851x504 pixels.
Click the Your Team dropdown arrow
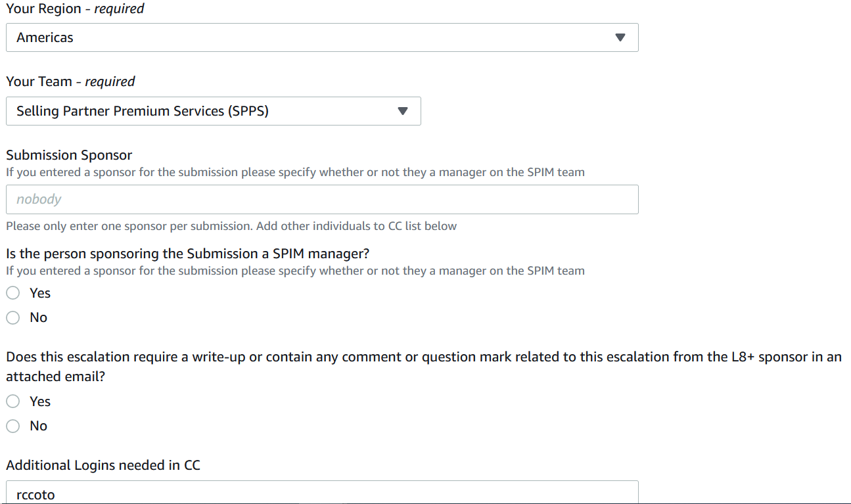click(x=403, y=111)
